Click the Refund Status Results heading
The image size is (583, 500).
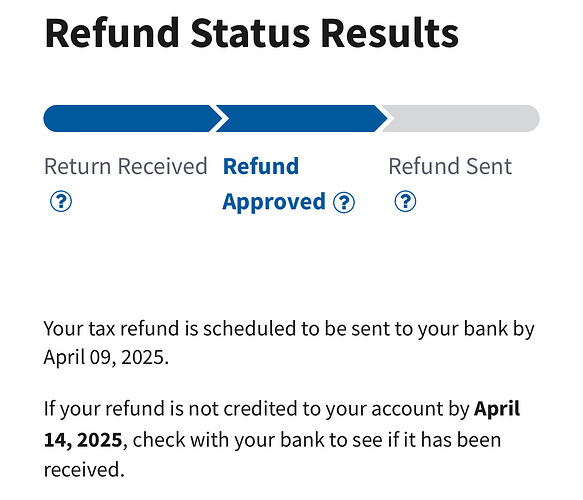pyautogui.click(x=251, y=33)
